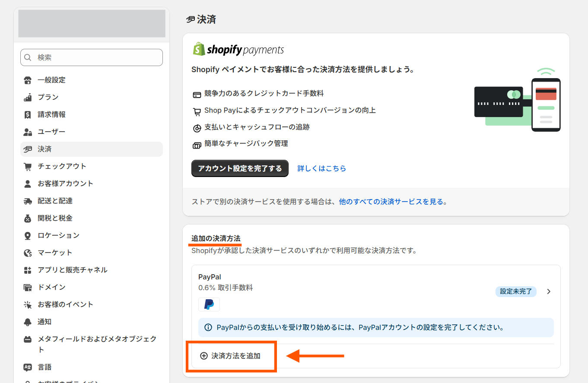
Task: Click the ロケーション pin icon
Action: pos(28,235)
